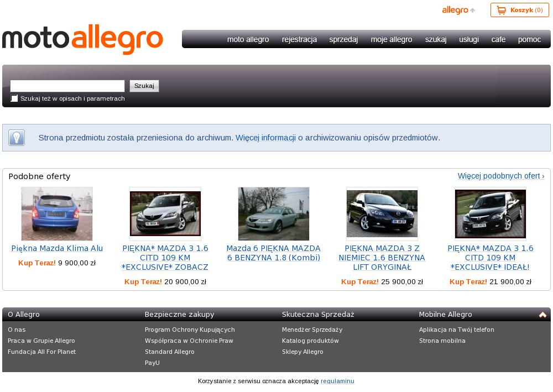Open black Mazda 3 IDEAŁ thumbnail
Viewport: 553px width, 392px height.
490,213
